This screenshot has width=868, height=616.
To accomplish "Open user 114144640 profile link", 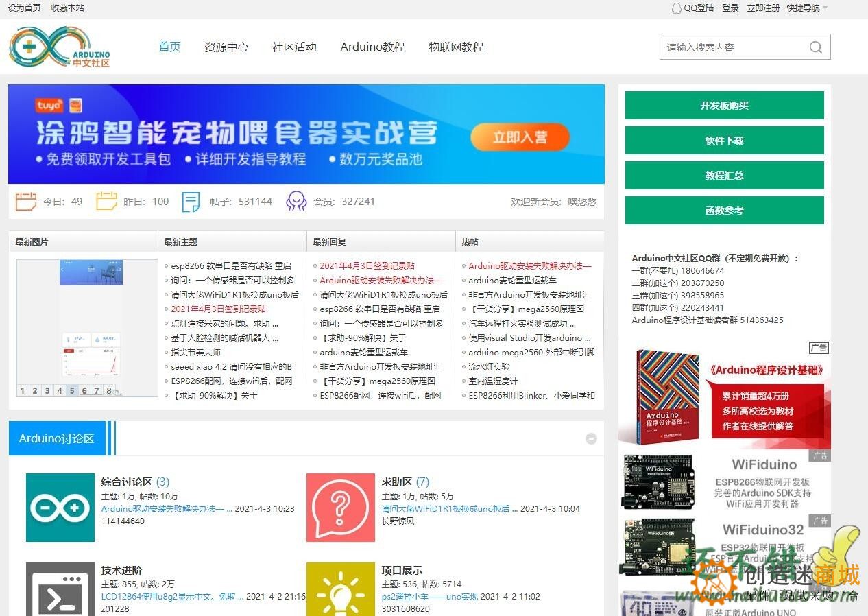I will click(x=123, y=521).
